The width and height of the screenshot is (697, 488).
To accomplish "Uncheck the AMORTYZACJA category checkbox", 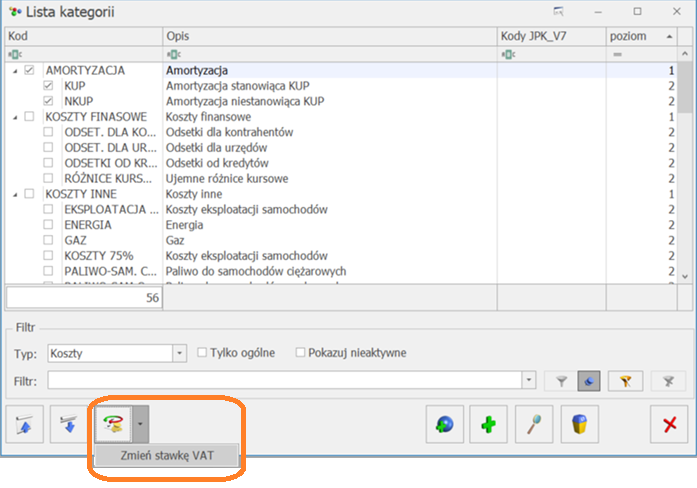I will coord(29,70).
